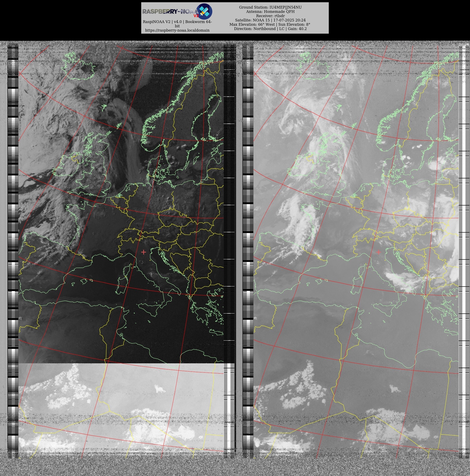The height and width of the screenshot is (476, 470).
Task: Click the RASPBERRY-NOAA logo wordmark
Action: 171,12
